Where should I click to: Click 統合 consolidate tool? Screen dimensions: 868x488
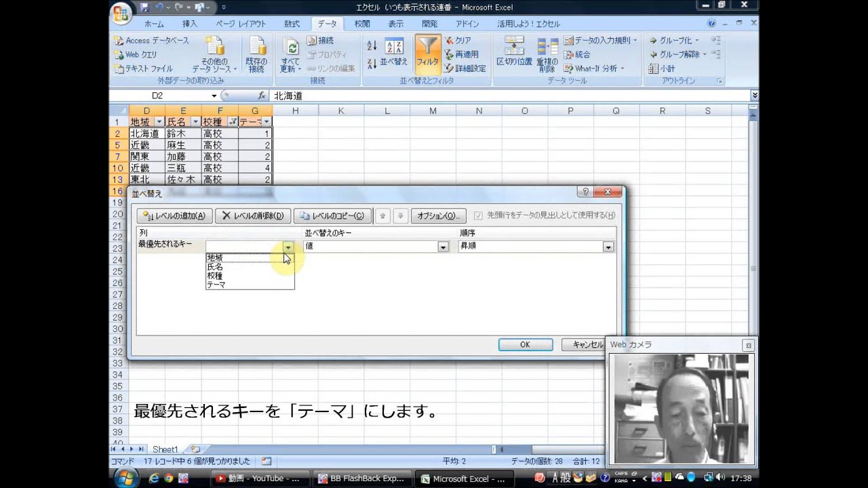pos(577,54)
